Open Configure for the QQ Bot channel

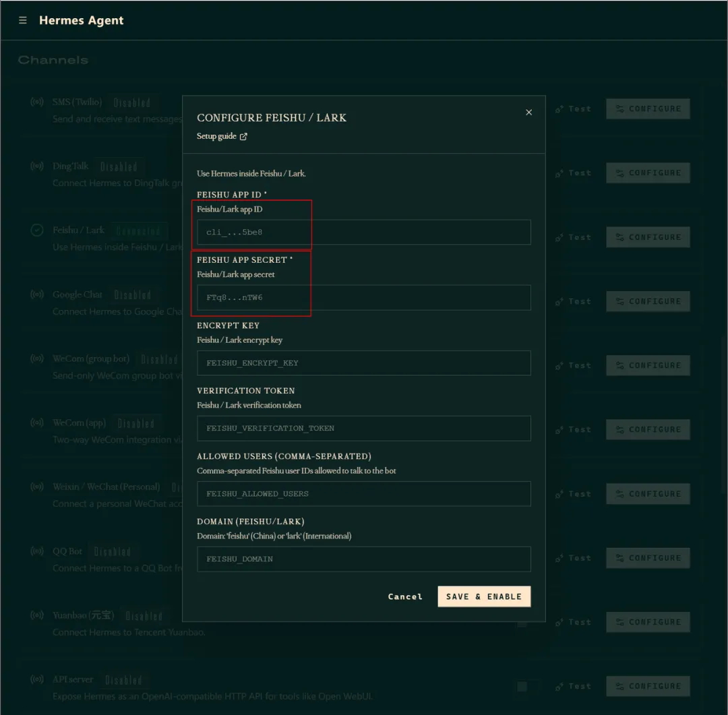pos(648,558)
